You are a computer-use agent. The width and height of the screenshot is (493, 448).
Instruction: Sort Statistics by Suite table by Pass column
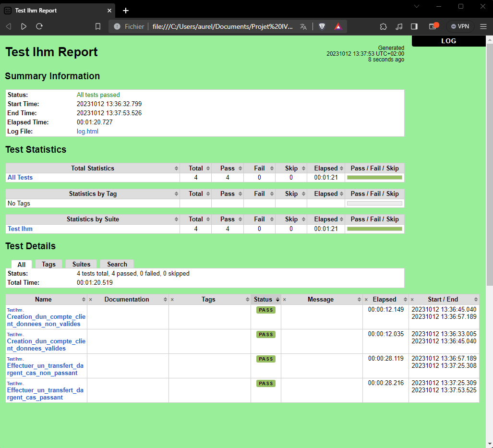(228, 219)
